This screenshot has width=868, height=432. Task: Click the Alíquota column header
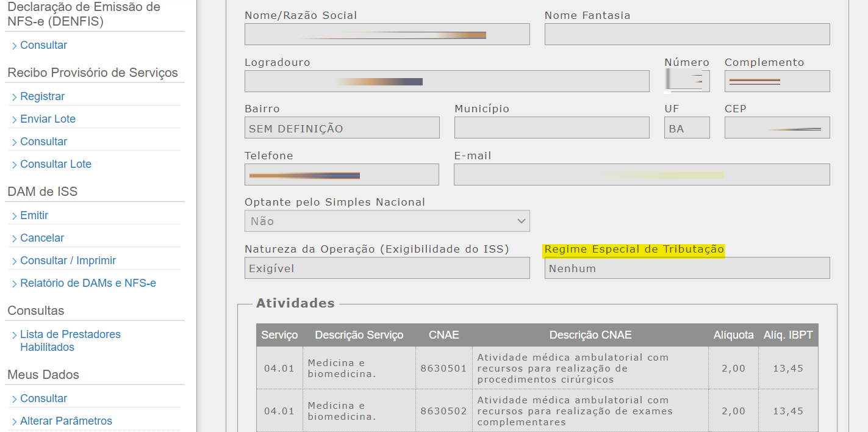[734, 335]
